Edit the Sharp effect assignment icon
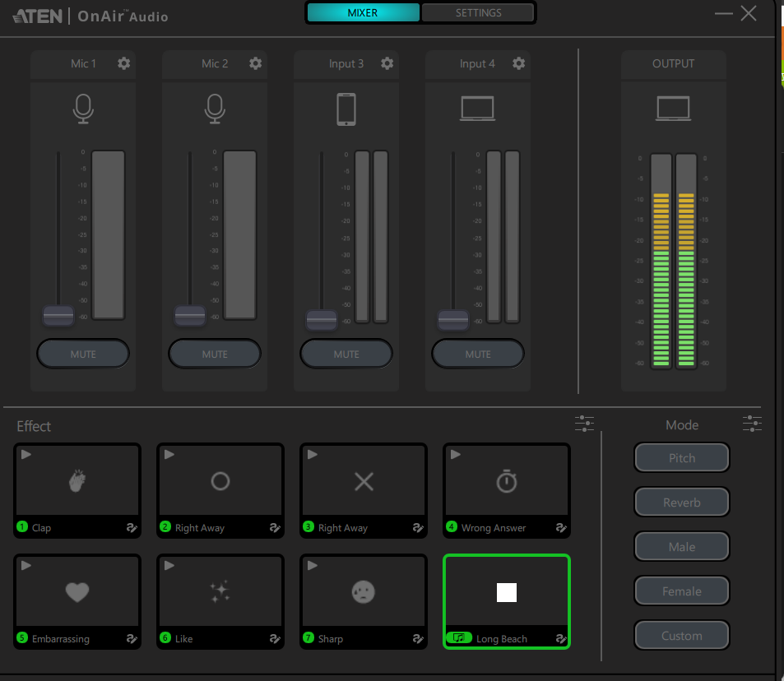Screen dimensions: 784x681 pyautogui.click(x=418, y=638)
